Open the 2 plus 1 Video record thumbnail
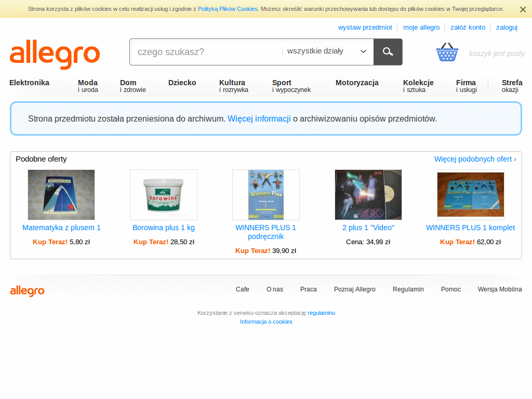 pos(368,195)
